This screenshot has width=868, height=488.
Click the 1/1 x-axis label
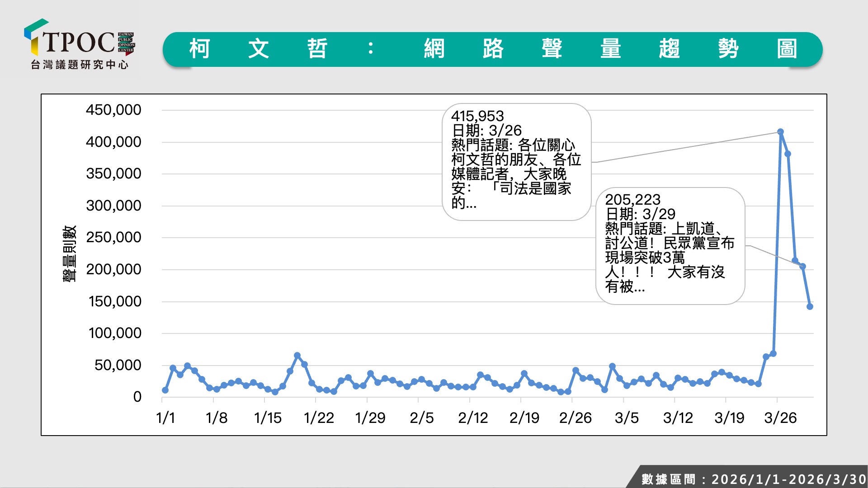(x=165, y=418)
